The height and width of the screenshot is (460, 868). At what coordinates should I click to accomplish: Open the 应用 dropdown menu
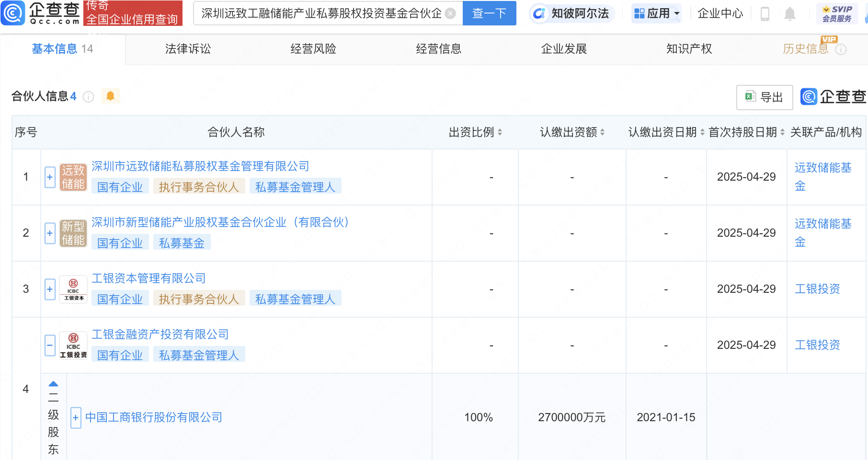[x=656, y=13]
